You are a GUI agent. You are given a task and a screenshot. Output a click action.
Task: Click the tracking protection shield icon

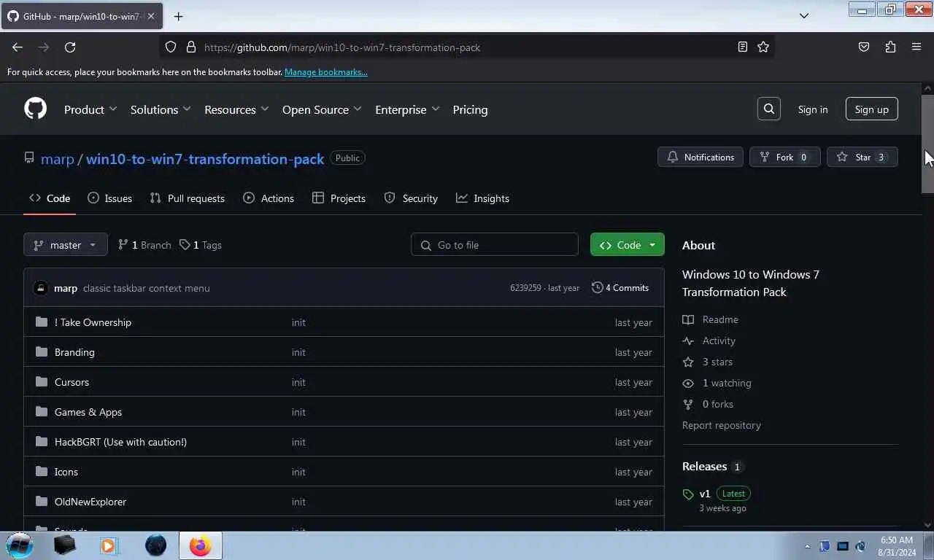click(171, 47)
